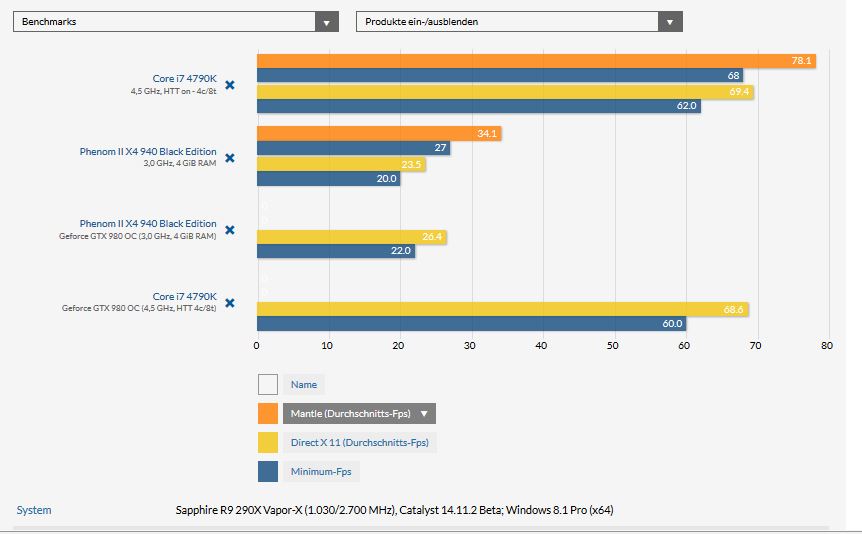
Task: Remove Phenom II X4 940 3,0 GHz entry via X
Action: [230, 158]
